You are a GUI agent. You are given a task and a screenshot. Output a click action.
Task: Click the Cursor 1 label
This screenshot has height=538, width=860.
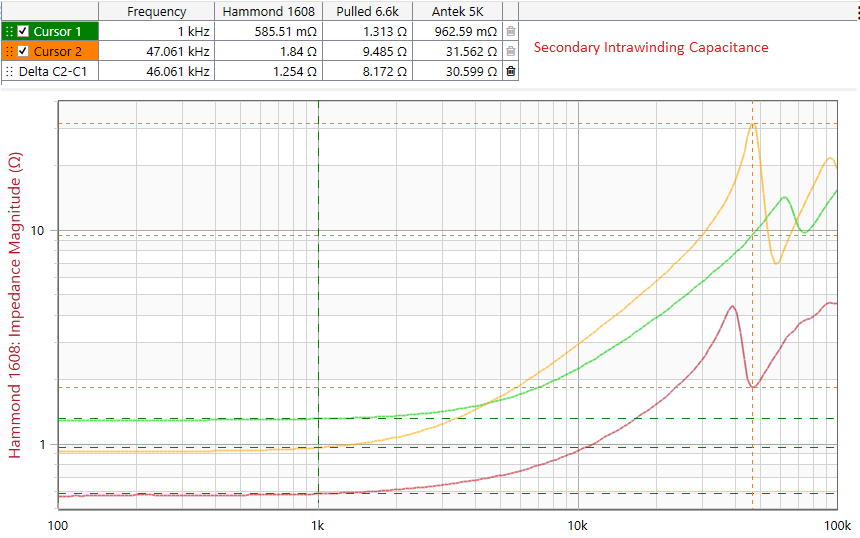(57, 31)
